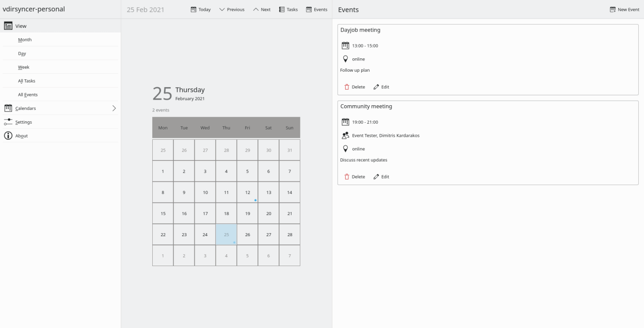
Task: Go to Previous using down chevron
Action: pos(222,10)
